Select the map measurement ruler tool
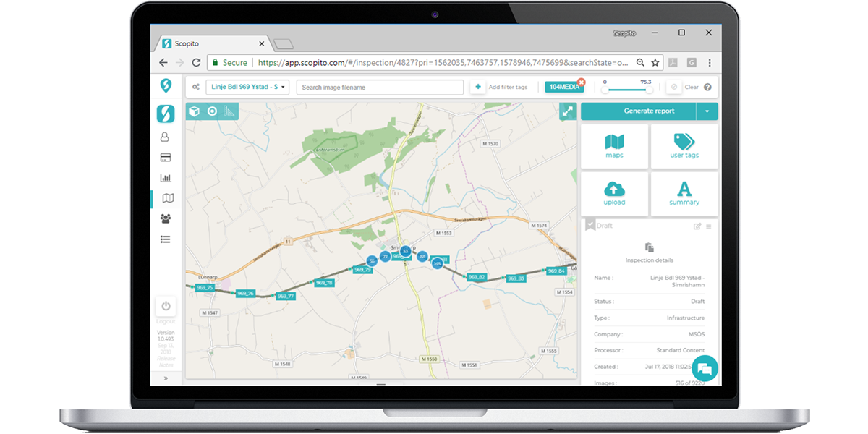 click(229, 111)
